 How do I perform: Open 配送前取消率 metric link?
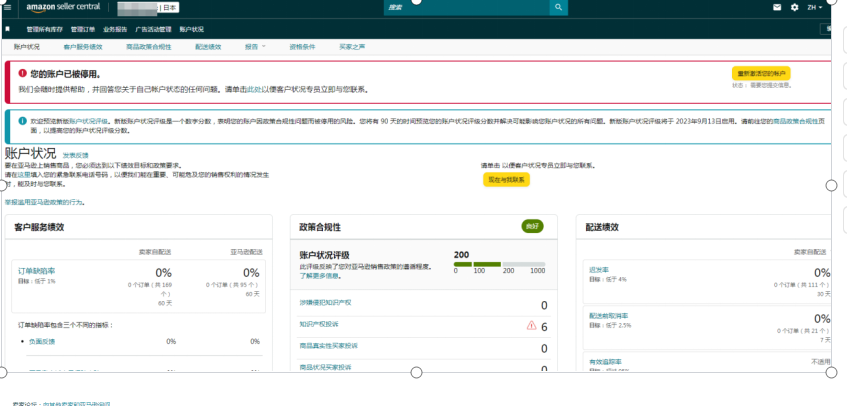[608, 315]
